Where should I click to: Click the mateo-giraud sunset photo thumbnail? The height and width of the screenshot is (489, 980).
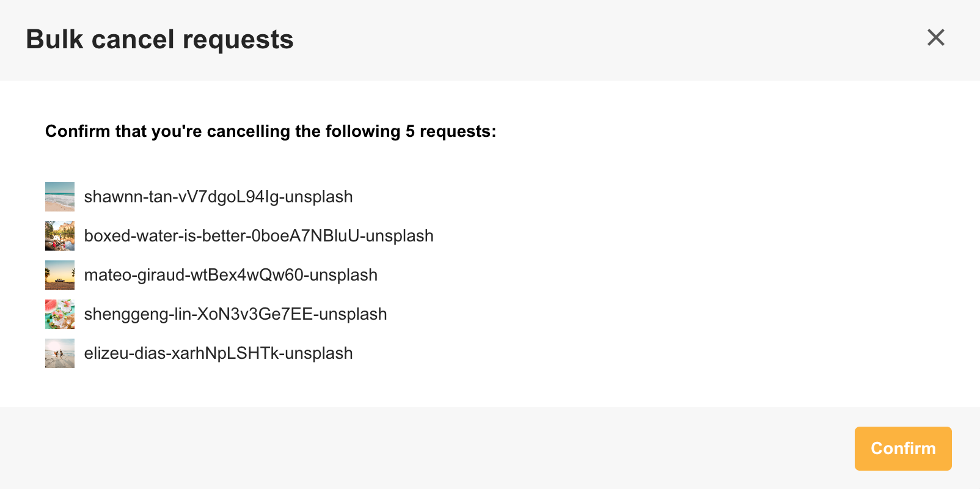coord(59,275)
